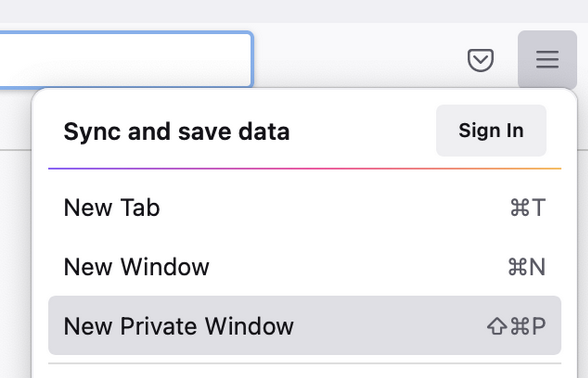Toggle the hamburger application menu button
The width and height of the screenshot is (588, 378).
pyautogui.click(x=547, y=60)
